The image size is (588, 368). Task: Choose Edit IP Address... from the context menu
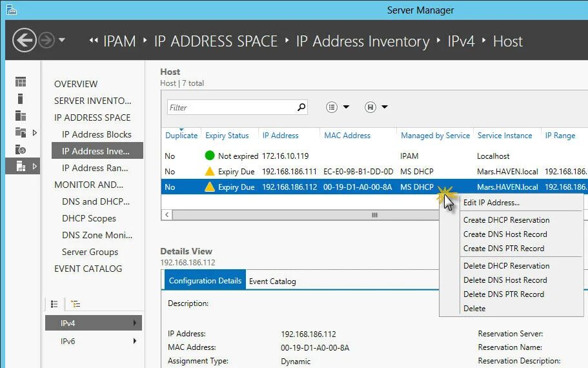pyautogui.click(x=491, y=203)
